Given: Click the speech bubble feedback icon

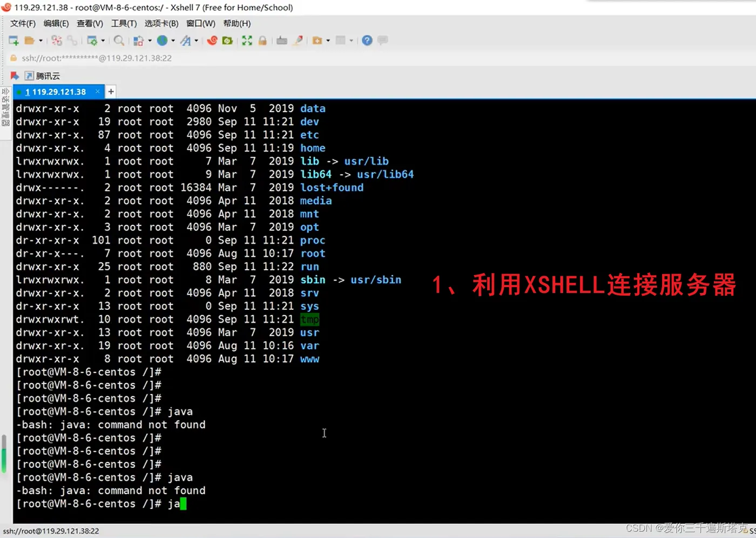Looking at the screenshot, I should [x=383, y=40].
